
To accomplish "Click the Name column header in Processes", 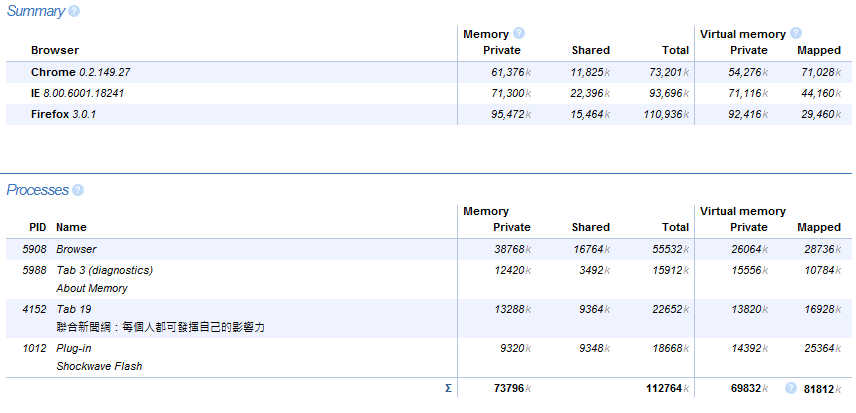I will pyautogui.click(x=71, y=227).
